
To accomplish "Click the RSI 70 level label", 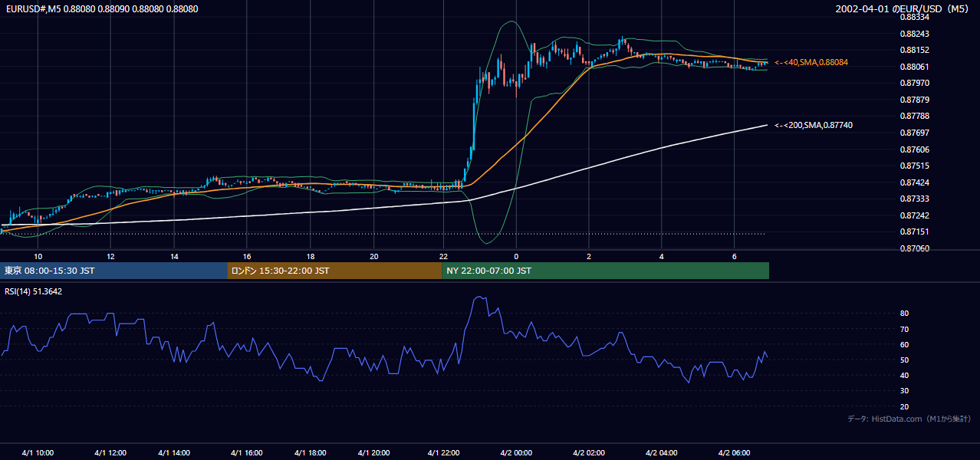I will 904,329.
